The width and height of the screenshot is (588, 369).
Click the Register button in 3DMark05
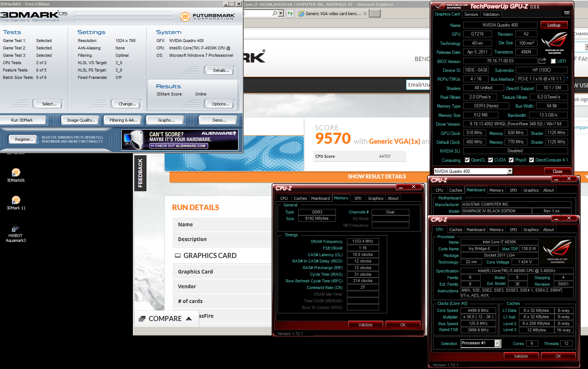(x=24, y=139)
